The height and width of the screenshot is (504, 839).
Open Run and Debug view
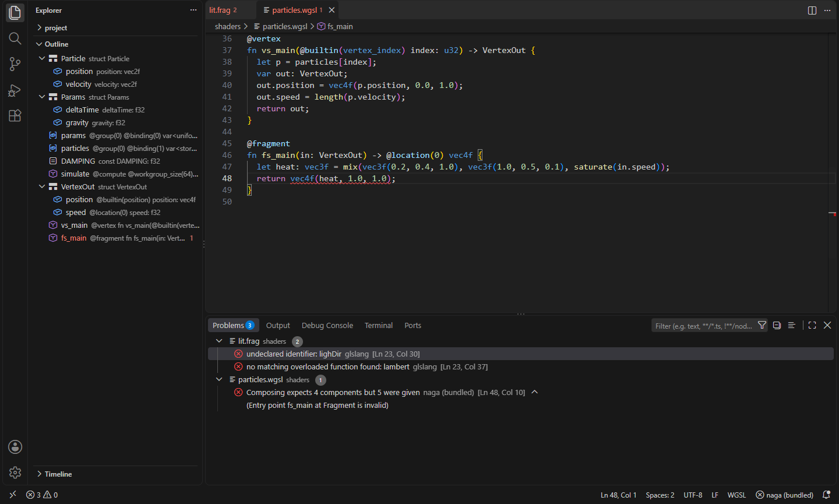(15, 90)
